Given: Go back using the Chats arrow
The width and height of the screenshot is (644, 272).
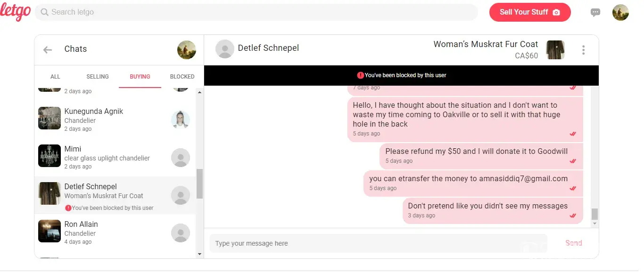Looking at the screenshot, I should (x=48, y=49).
